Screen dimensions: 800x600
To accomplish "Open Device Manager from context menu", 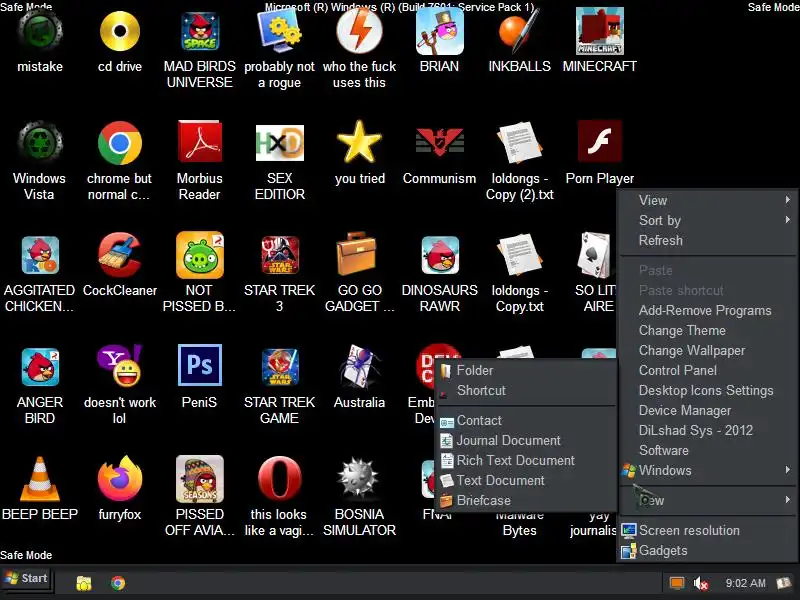I will point(707,410).
